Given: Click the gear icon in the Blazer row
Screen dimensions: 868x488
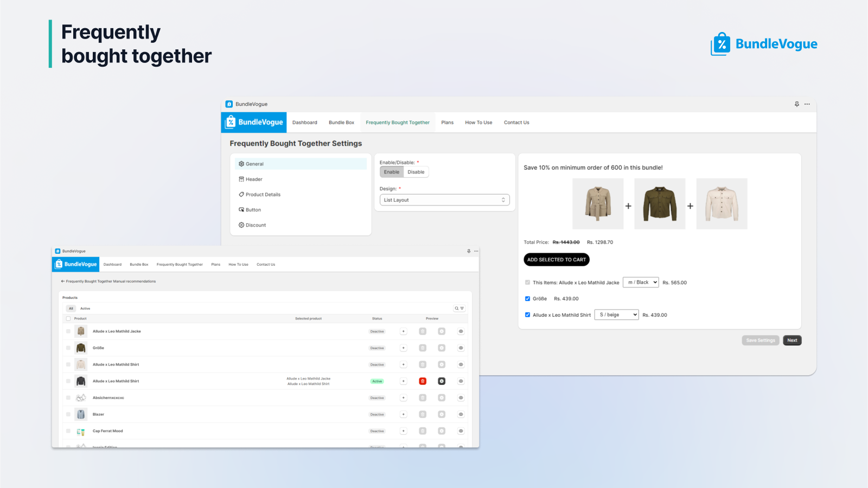Looking at the screenshot, I should [x=442, y=414].
